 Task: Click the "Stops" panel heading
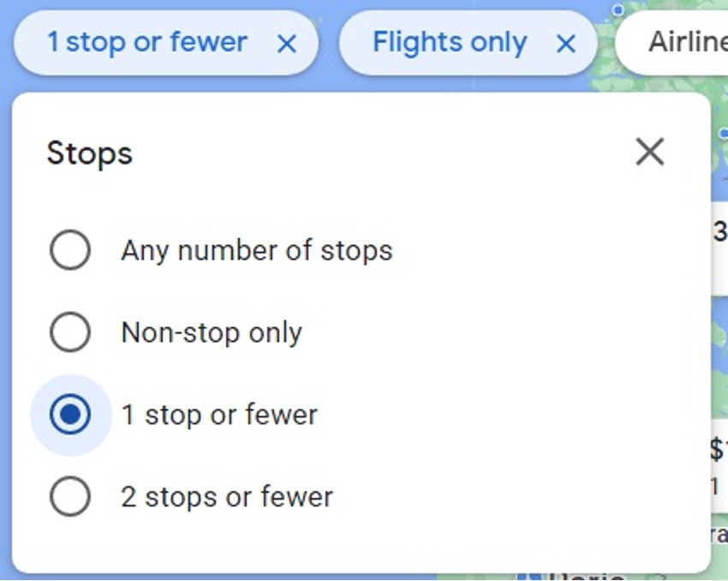click(x=89, y=153)
